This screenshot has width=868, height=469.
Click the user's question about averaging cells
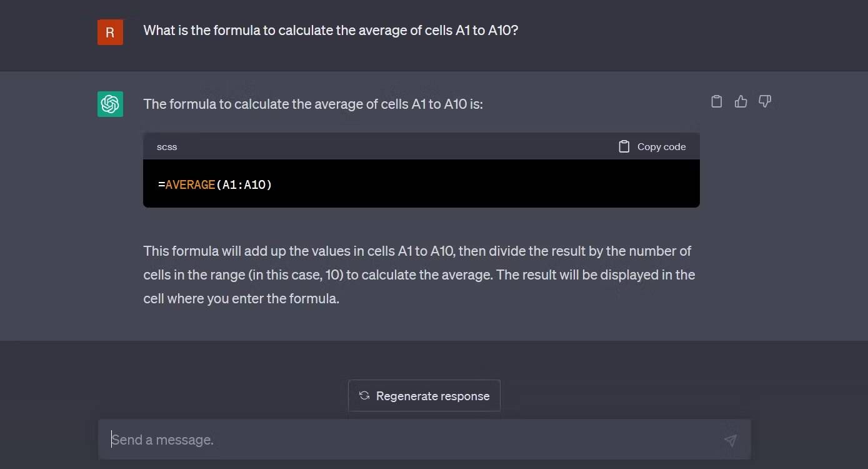point(331,30)
